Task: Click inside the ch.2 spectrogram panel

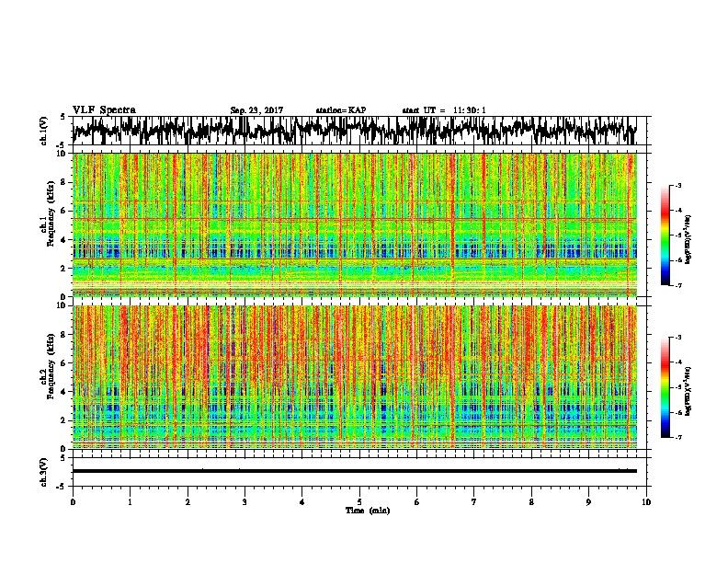Action: click(x=355, y=377)
